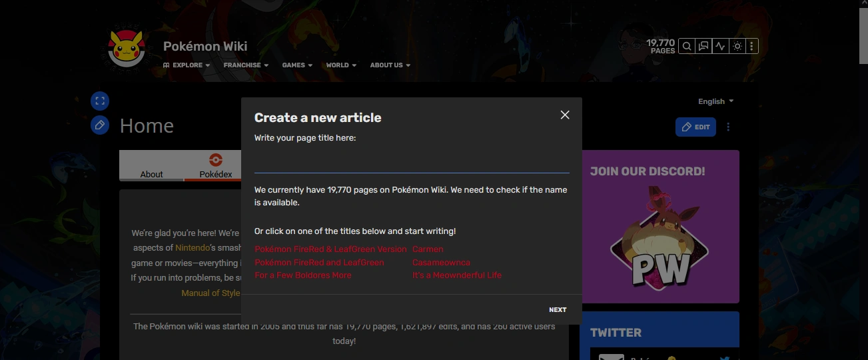868x360 pixels.
Task: Expand the FRANCHISE menu
Action: tap(246, 65)
